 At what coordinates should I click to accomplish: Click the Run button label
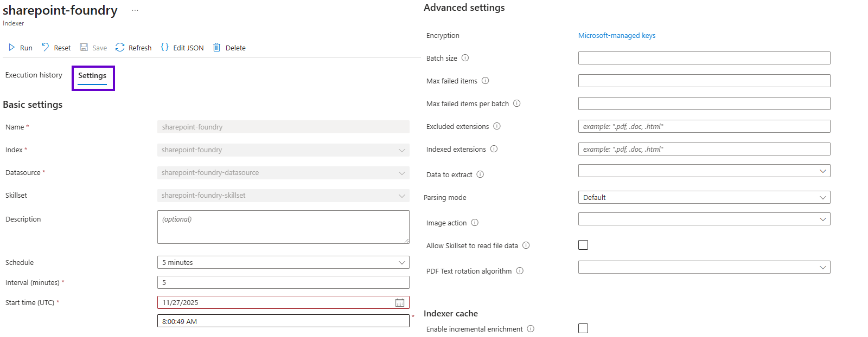coord(26,48)
